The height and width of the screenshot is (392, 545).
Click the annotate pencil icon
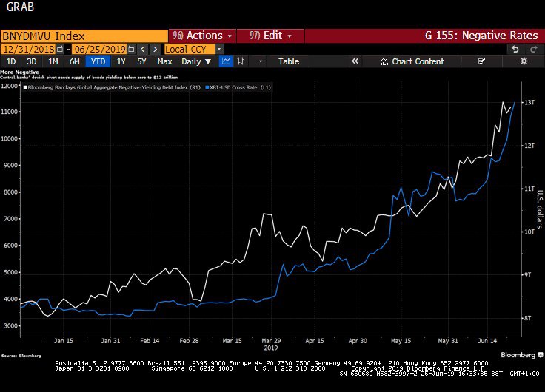[x=482, y=61]
